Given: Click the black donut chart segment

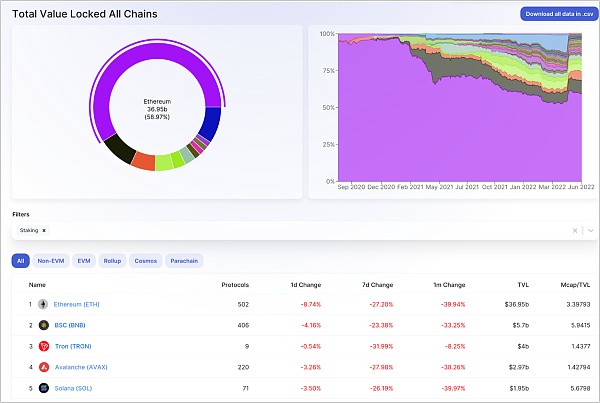Looking at the screenshot, I should point(120,148).
